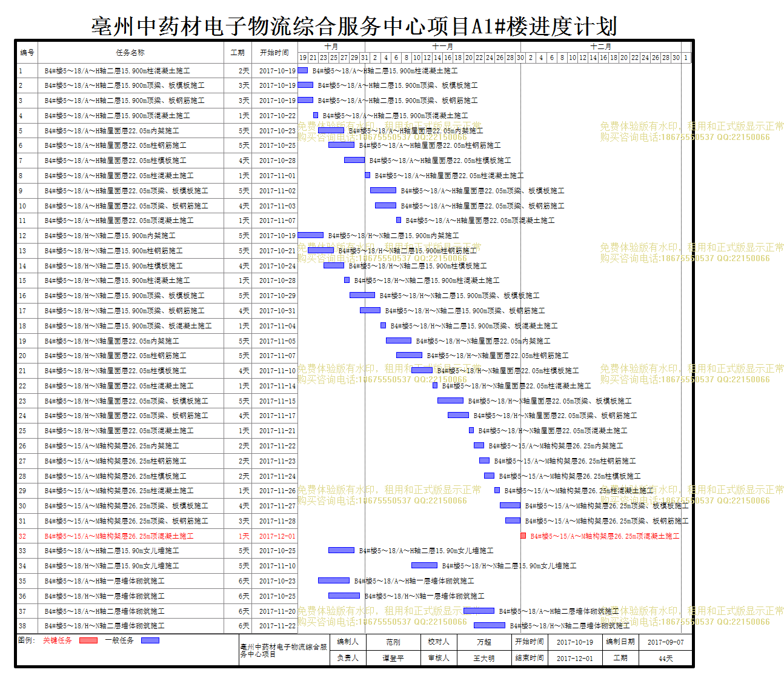The width and height of the screenshot is (784, 681).
Task: Click row 22 start date 2017-11-14
Action: coord(277,386)
